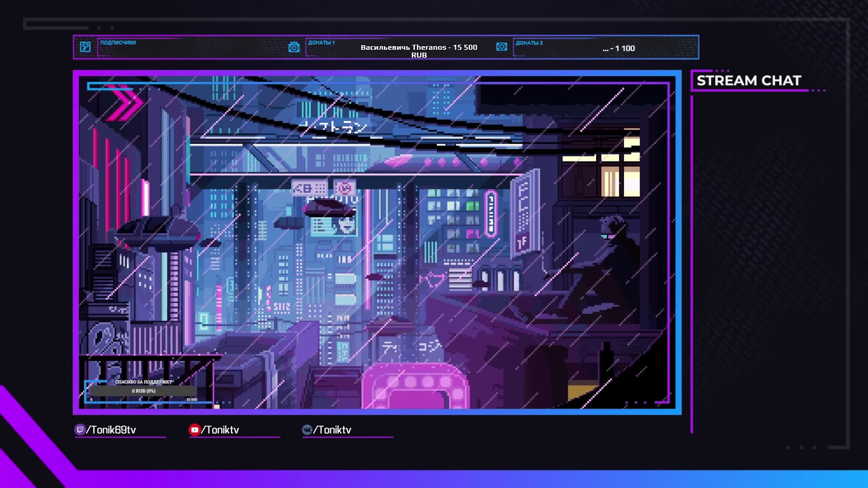Click the YouTube logo icon

pos(194,430)
